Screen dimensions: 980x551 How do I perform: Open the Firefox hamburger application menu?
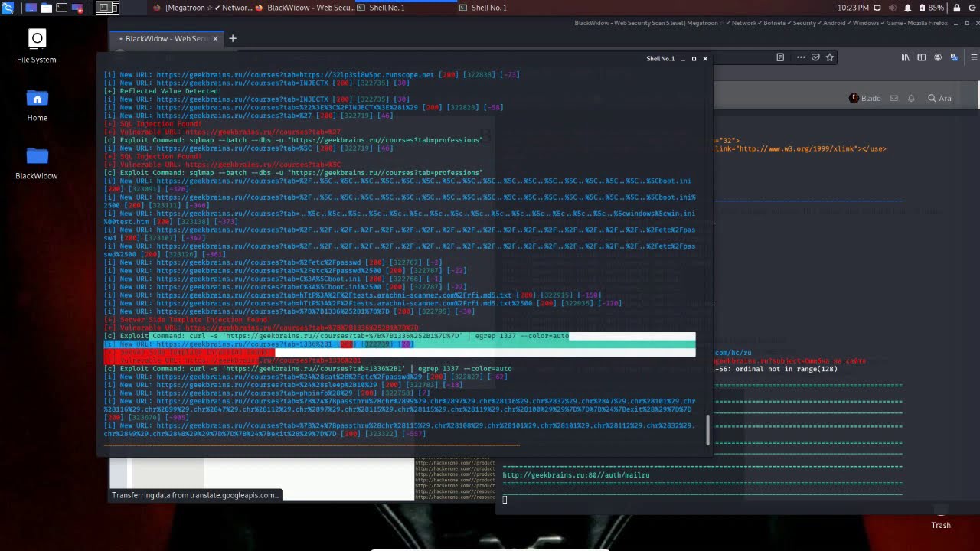[974, 57]
